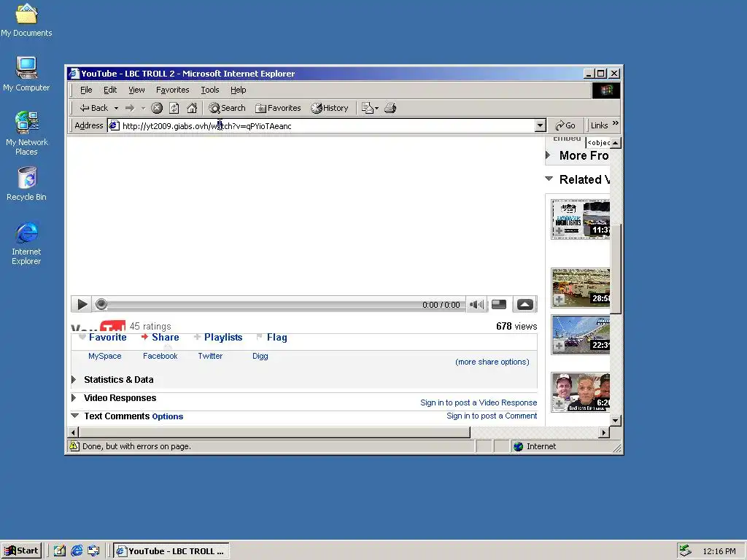Add the 6:2 related video to queue
The width and height of the screenshot is (747, 560).
(560, 404)
